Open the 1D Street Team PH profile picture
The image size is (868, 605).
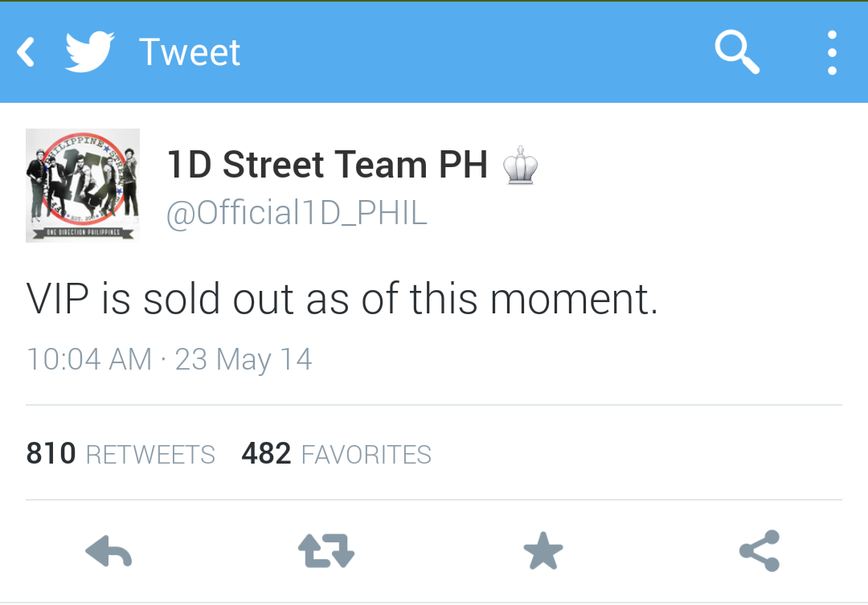point(83,186)
